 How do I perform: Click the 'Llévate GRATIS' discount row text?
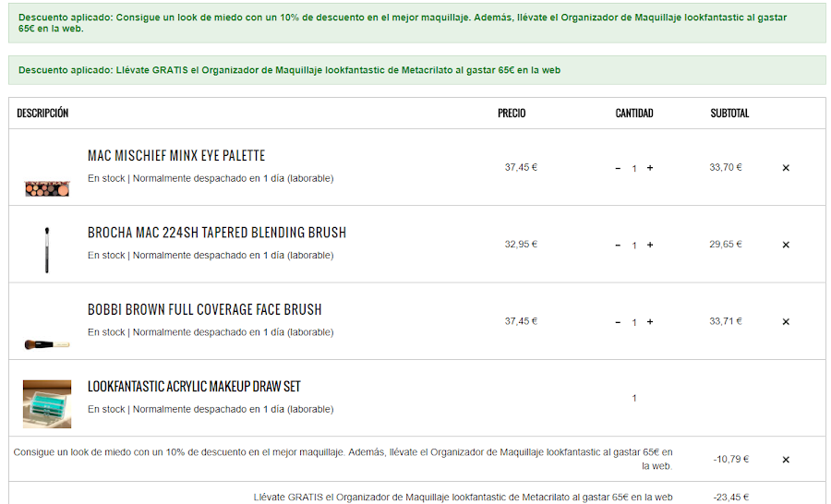[463, 498]
